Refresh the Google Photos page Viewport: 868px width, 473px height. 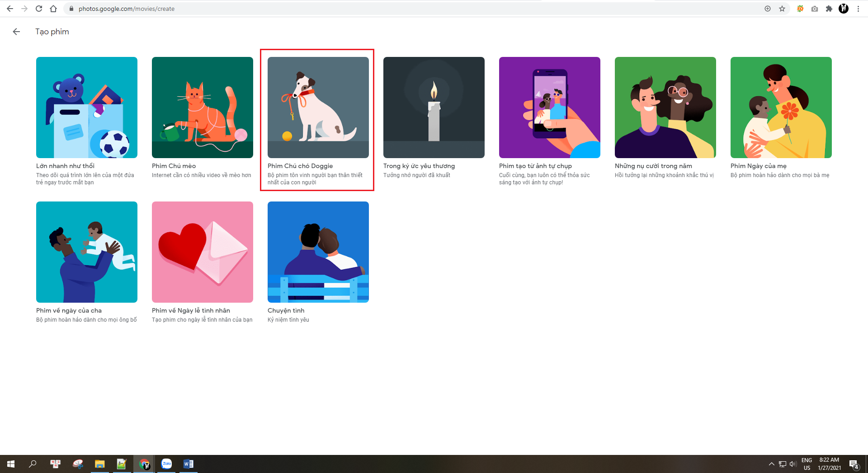38,8
